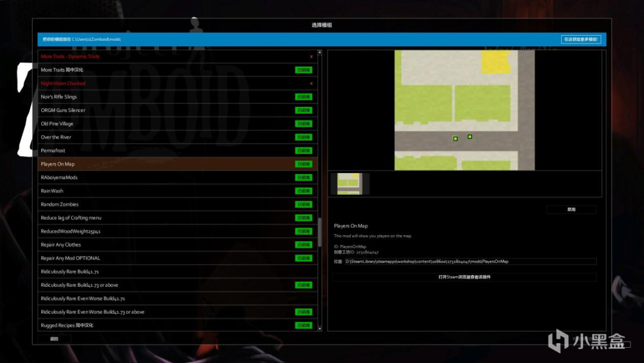
Task: Select ReducedWoodWeight25p41 mod
Action: tap(177, 231)
